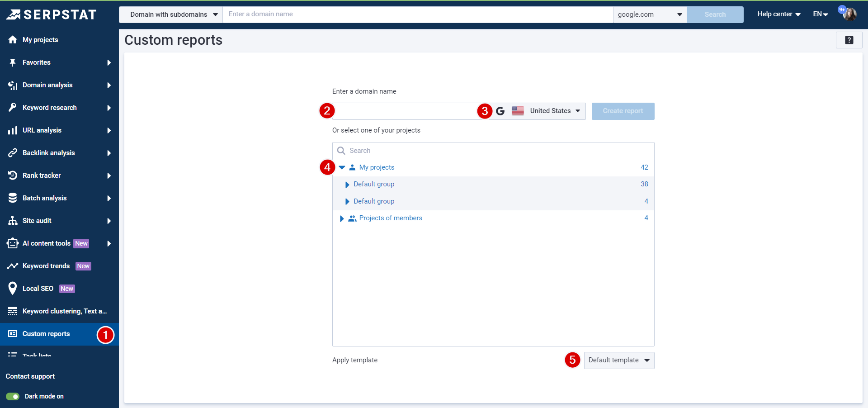Open the Default template dropdown
868x408 pixels.
[618, 360]
